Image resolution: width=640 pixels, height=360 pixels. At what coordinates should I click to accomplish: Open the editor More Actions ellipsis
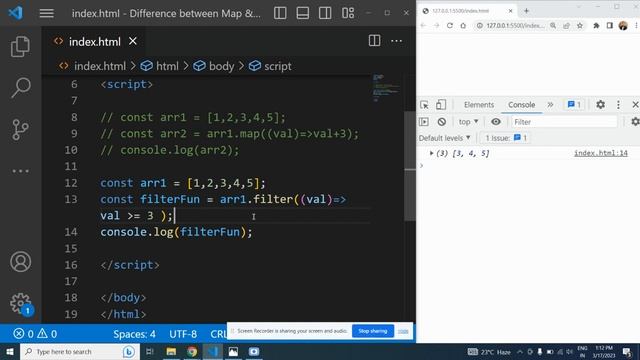click(396, 41)
